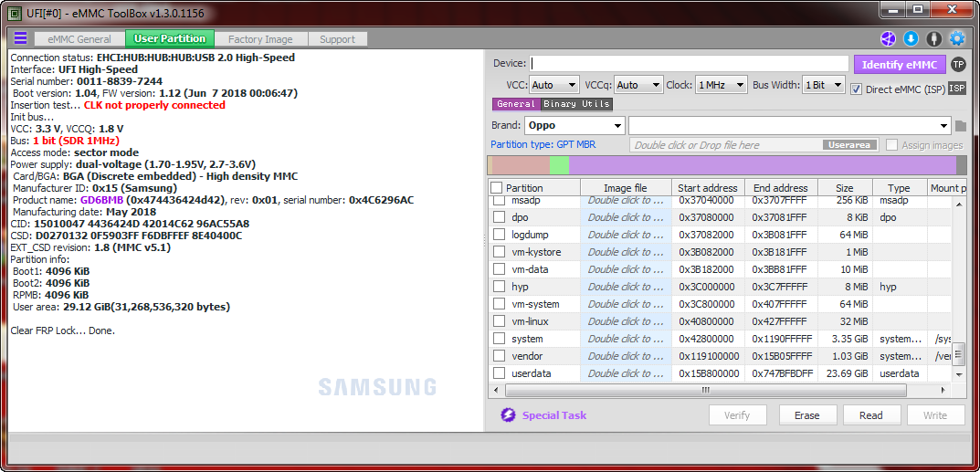
Task: Click the TP round icon
Action: click(x=957, y=64)
